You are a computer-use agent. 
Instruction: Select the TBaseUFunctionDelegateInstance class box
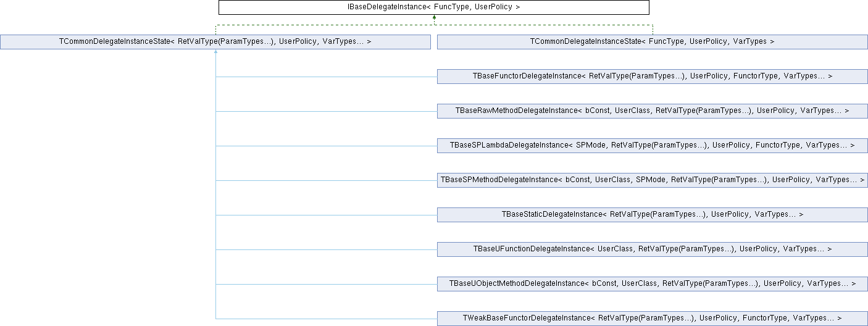click(652, 249)
